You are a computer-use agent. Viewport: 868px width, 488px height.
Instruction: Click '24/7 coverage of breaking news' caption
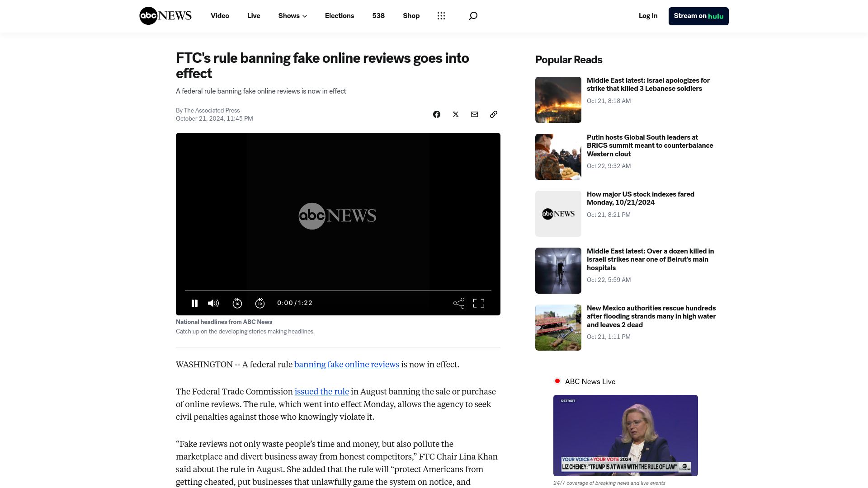609,483
